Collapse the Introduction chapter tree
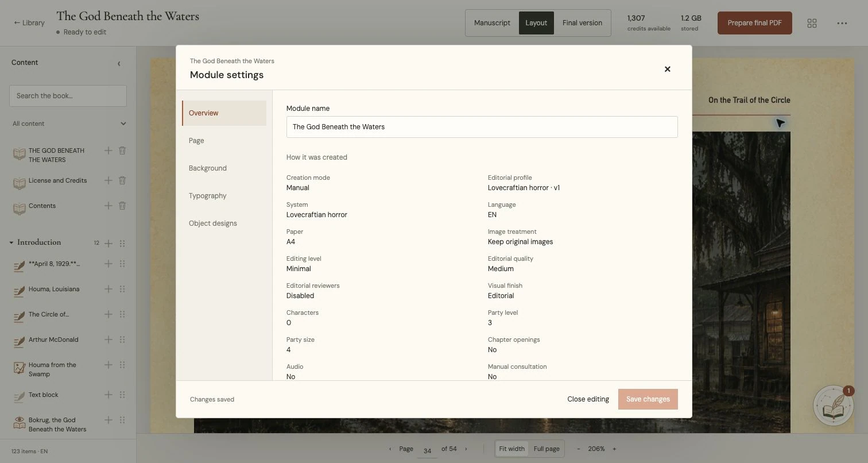Screen dimensions: 868x463 (11, 243)
